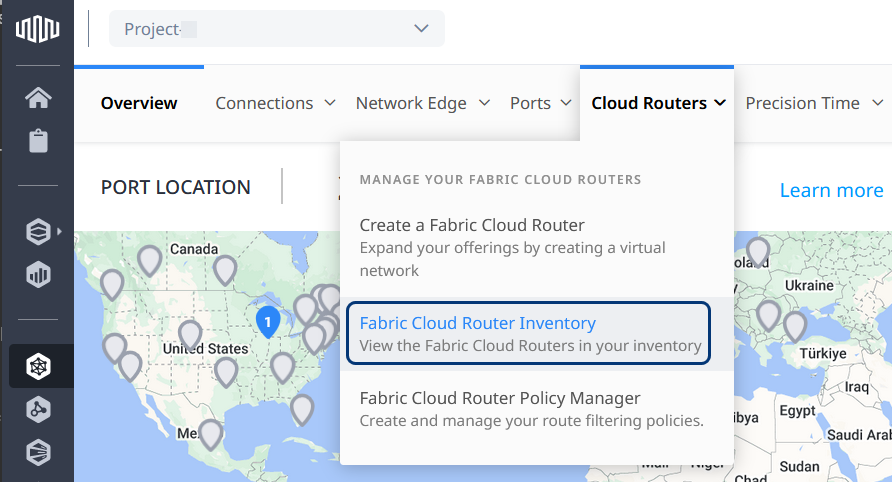Collapse the Cloud Routers menu
Viewport: 892px width, 482px height.
tap(658, 103)
